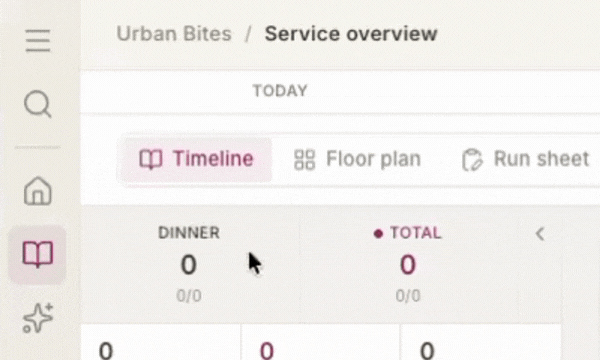
Task: Open the hamburger menu icon
Action: pos(38,41)
